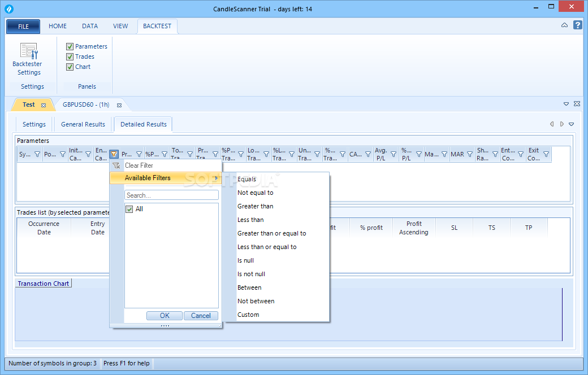Screen dimensions: 588x375
Task: Toggle the Parameters panel checkbox
Action: point(70,46)
